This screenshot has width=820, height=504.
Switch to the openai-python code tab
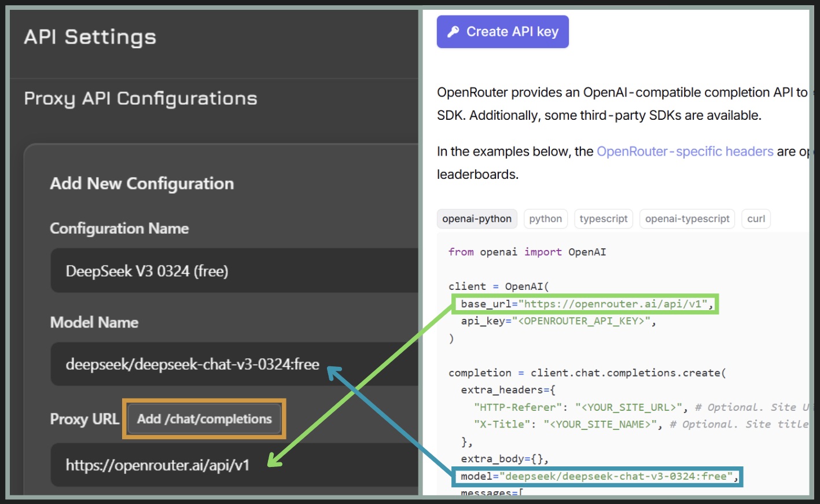point(477,219)
